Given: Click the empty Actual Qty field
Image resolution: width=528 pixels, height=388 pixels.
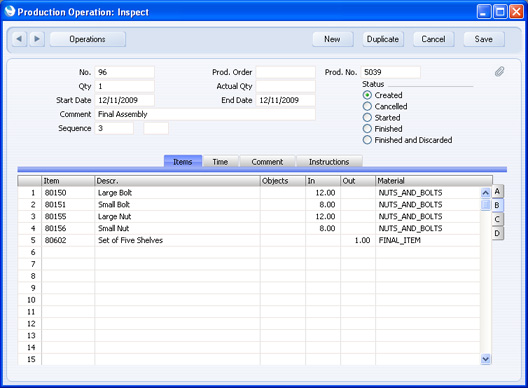Looking at the screenshot, I should pyautogui.click(x=286, y=86).
